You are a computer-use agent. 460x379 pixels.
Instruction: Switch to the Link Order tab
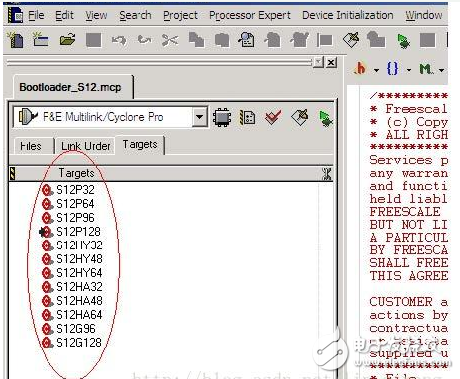click(85, 146)
